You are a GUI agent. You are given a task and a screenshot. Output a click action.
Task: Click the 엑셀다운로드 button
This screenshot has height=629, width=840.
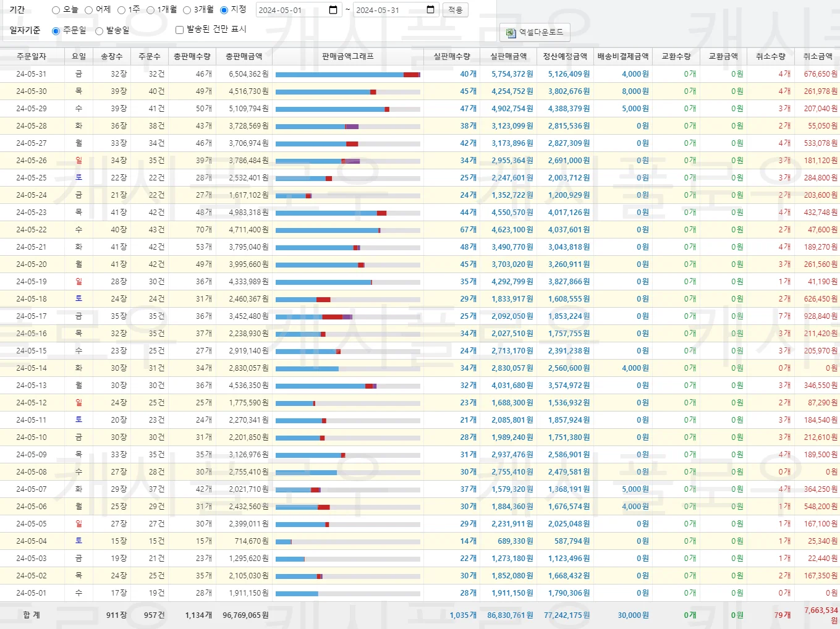click(x=535, y=32)
